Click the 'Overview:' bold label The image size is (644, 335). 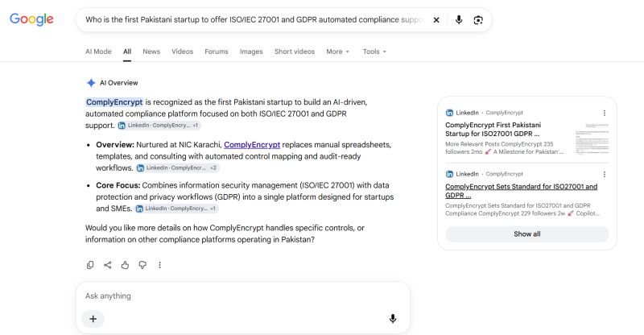115,145
